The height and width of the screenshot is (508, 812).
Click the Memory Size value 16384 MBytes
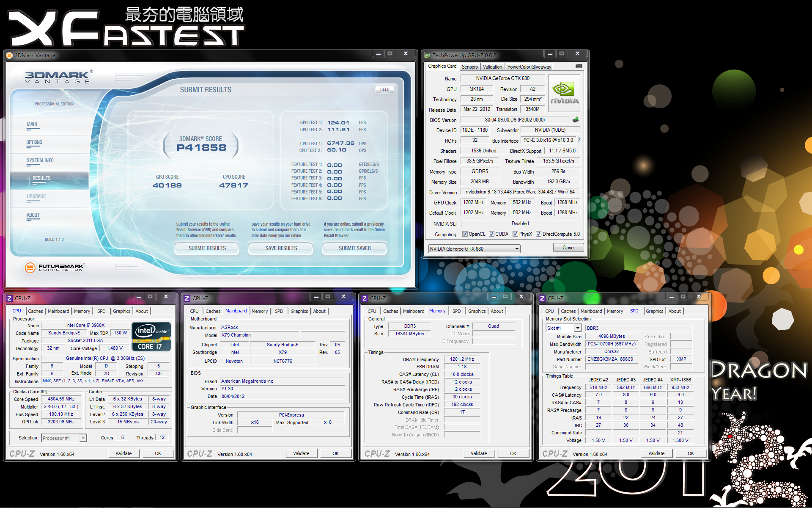409,334
